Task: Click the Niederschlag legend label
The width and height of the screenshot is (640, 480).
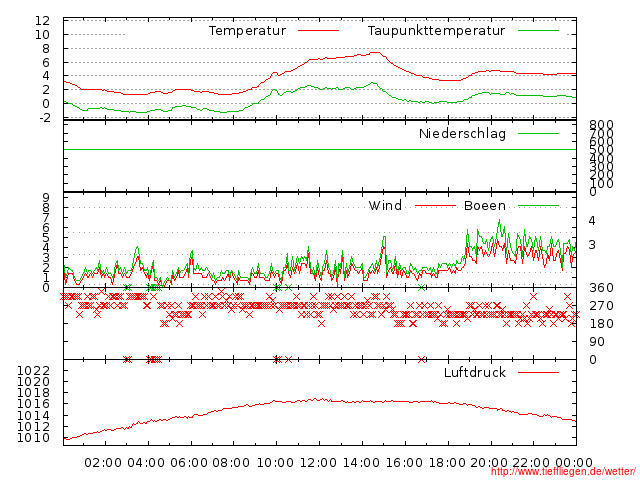Action: (462, 134)
